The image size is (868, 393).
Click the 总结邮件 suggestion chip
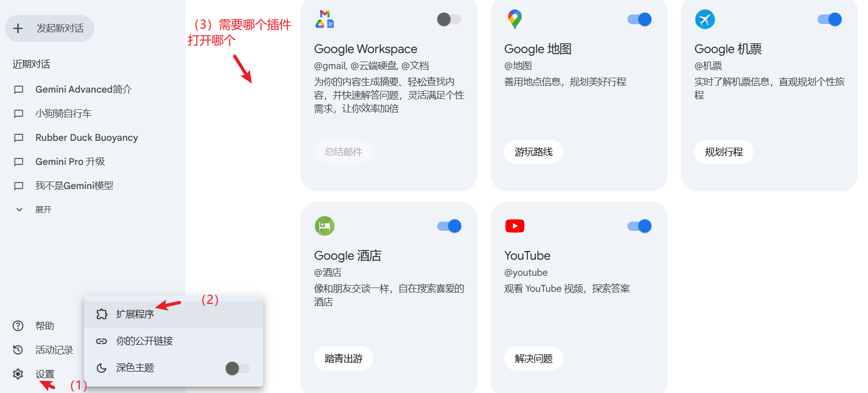click(x=343, y=152)
